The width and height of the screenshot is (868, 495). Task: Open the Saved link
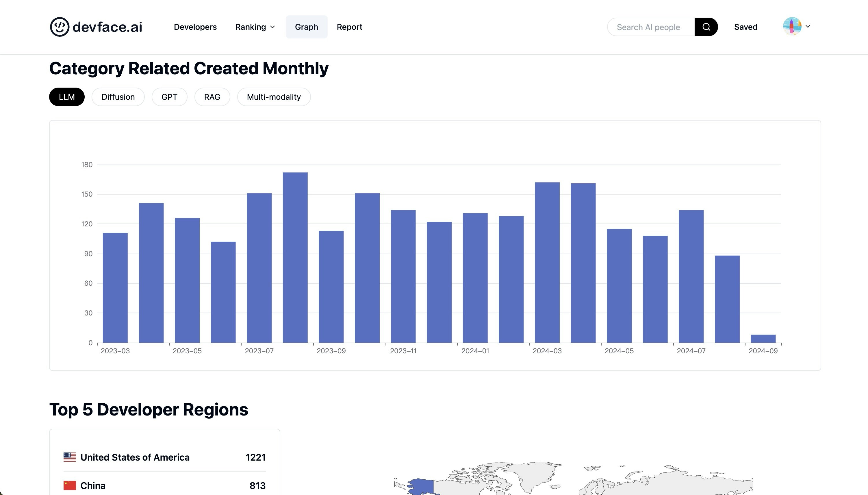click(x=745, y=27)
